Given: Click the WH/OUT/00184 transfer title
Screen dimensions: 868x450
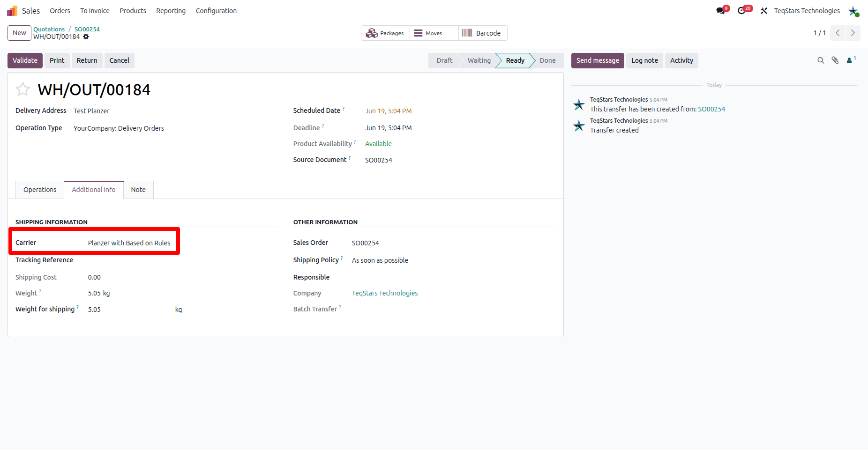Looking at the screenshot, I should click(x=94, y=89).
